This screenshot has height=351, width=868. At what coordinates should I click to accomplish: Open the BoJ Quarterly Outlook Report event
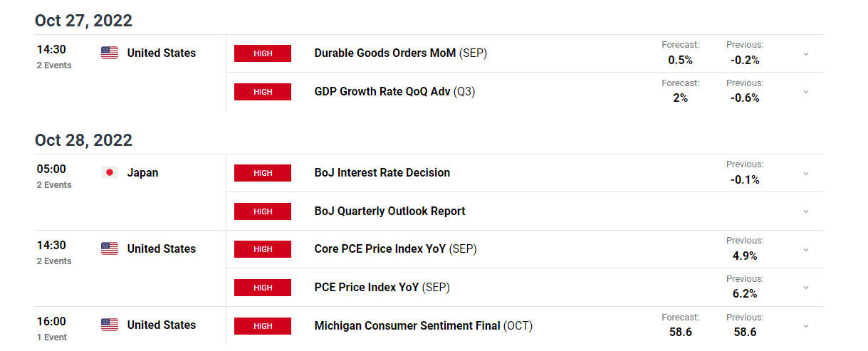(389, 211)
